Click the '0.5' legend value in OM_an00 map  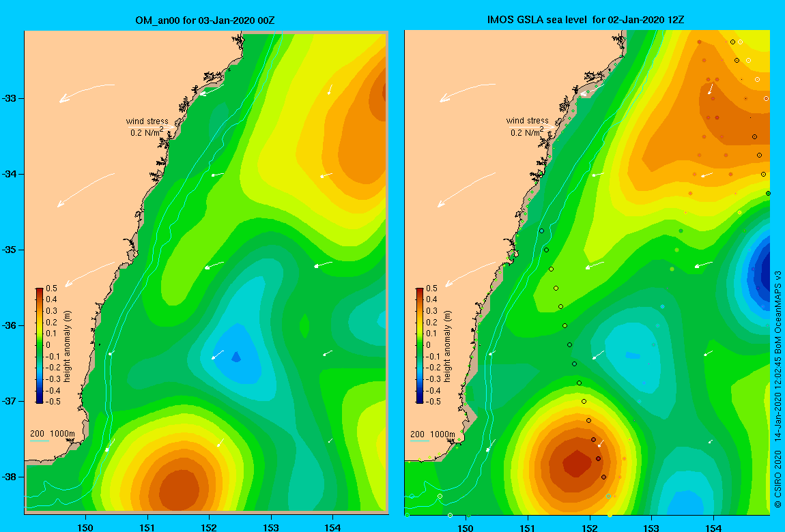point(52,289)
